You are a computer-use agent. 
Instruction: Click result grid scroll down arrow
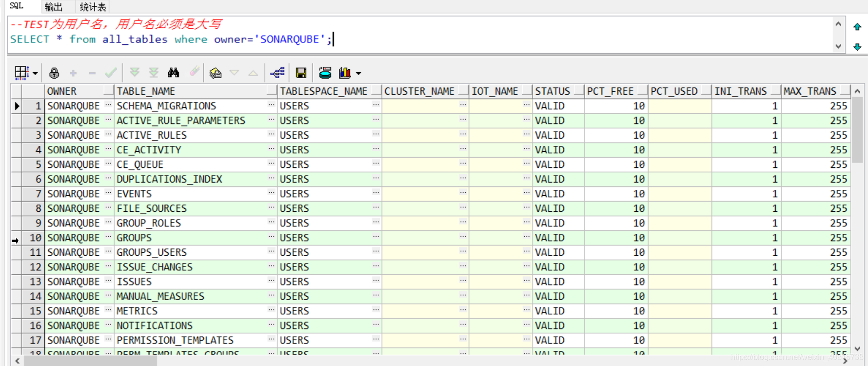[858, 348]
